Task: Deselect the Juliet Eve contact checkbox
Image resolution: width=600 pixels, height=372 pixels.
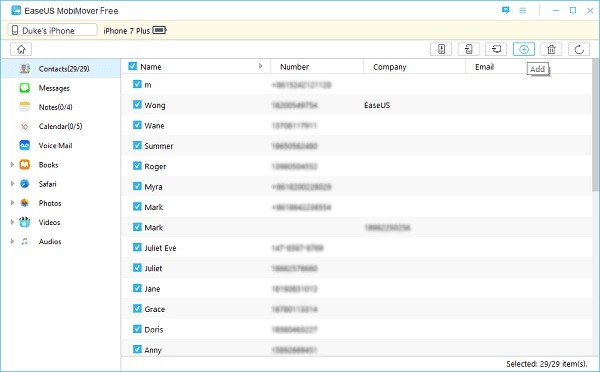Action: 137,247
